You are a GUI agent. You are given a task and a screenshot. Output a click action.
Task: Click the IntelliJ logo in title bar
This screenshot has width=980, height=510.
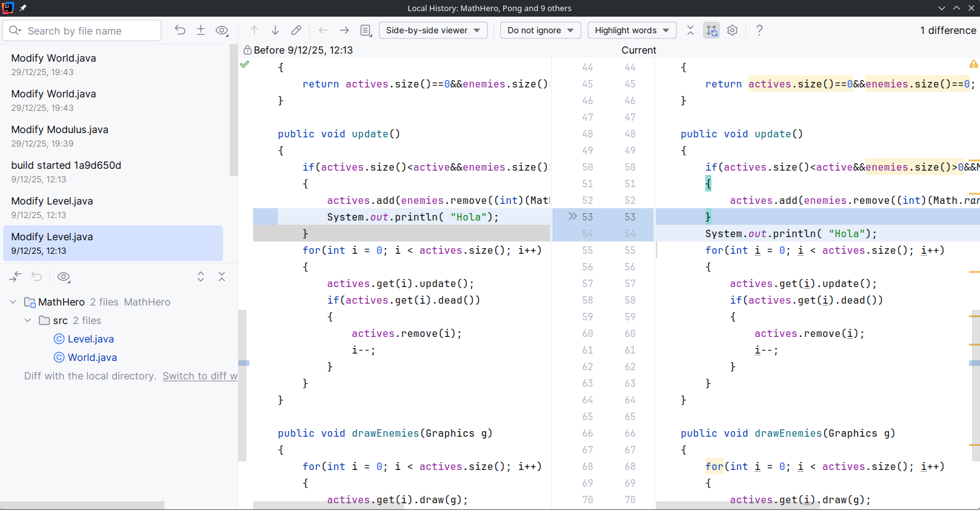[x=8, y=8]
